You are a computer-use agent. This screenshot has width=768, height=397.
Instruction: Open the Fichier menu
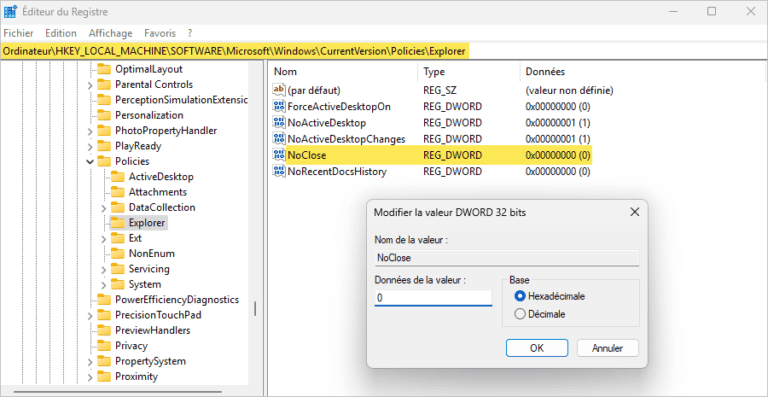click(18, 33)
